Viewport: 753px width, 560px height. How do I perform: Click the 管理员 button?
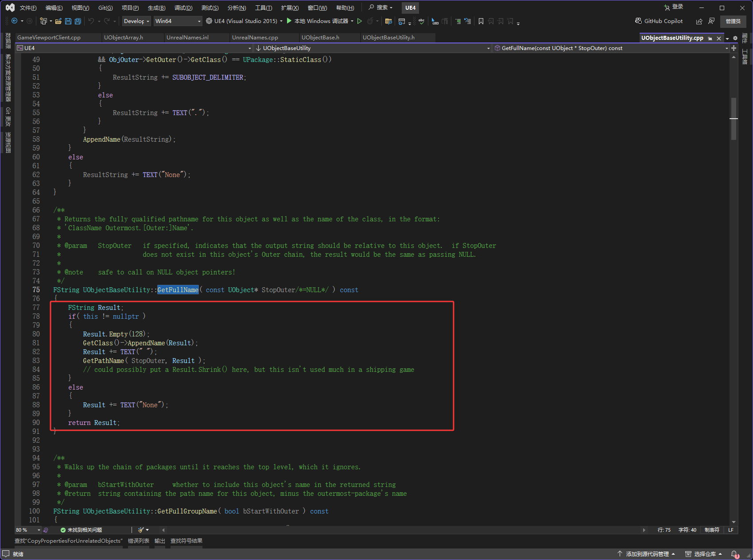(733, 21)
